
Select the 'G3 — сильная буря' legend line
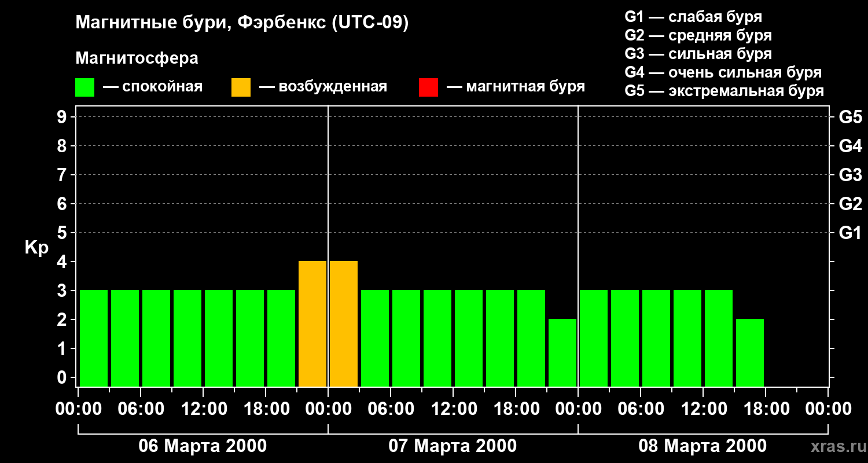[698, 54]
